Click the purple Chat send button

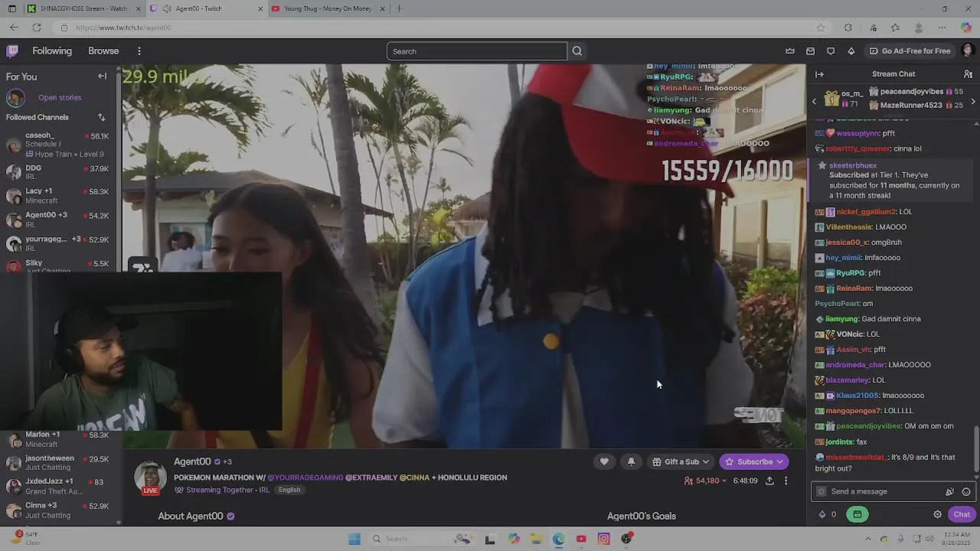click(962, 514)
